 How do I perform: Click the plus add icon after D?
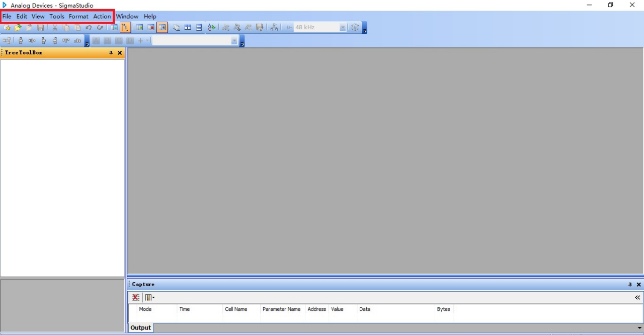(x=141, y=41)
